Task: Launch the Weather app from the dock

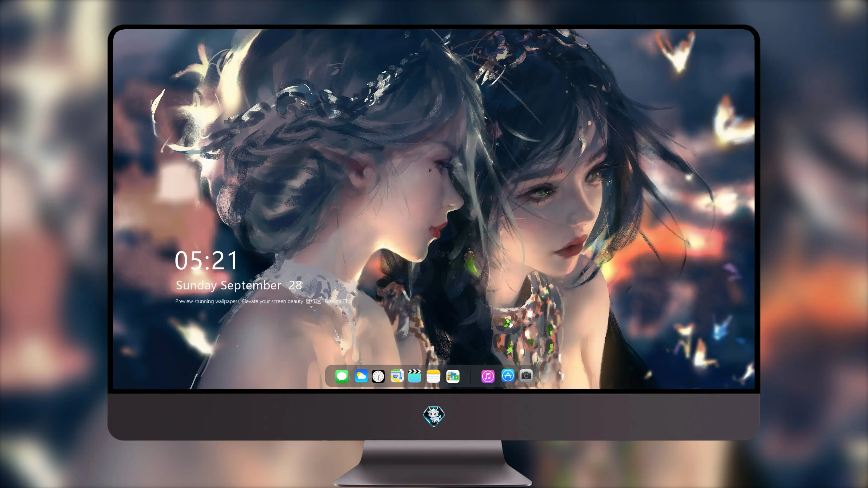Action: pos(361,376)
